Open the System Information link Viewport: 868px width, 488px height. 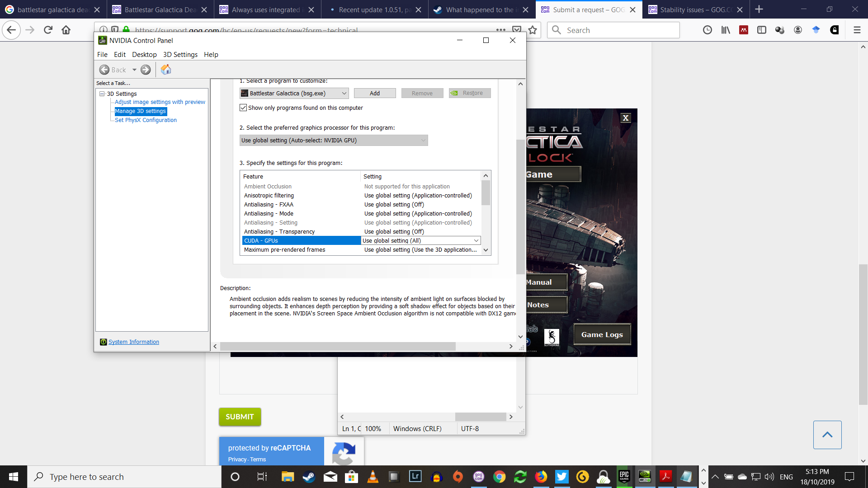click(x=134, y=342)
